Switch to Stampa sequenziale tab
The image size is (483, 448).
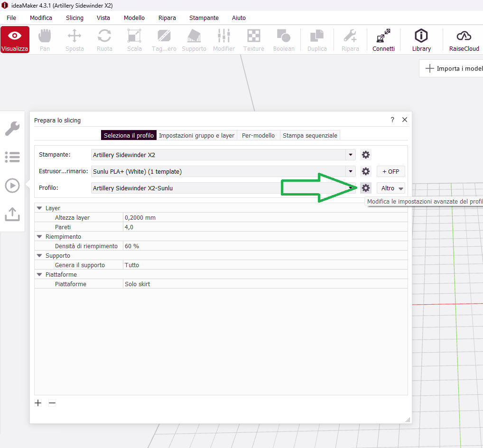point(310,136)
